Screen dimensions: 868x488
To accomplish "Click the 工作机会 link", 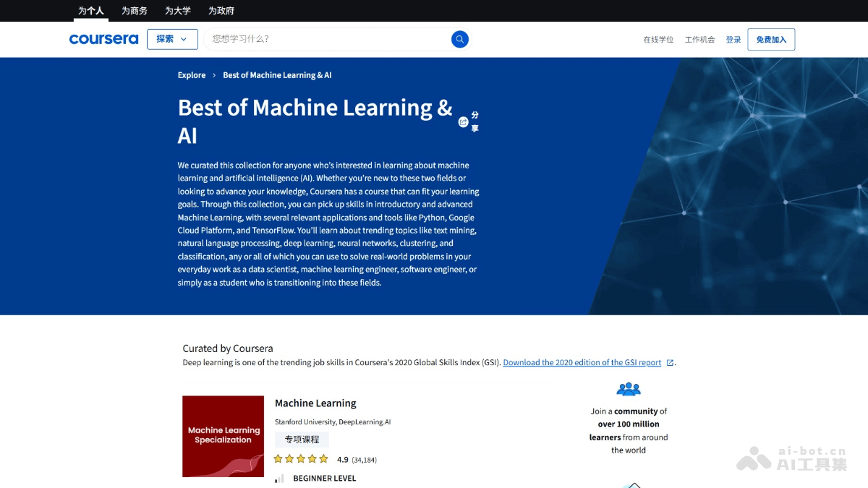I will click(699, 39).
